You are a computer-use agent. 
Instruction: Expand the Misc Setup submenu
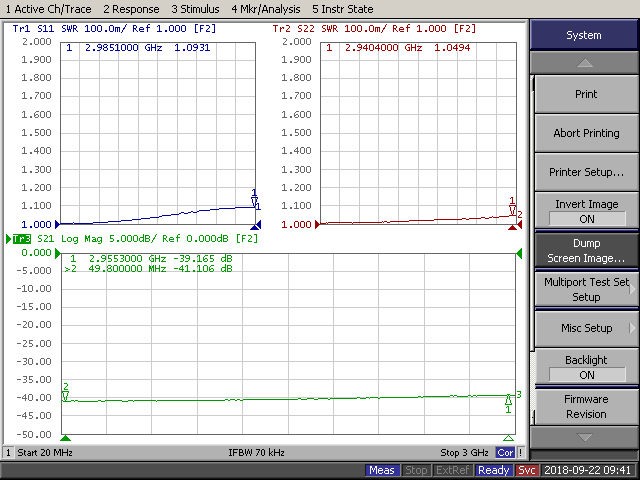[x=586, y=328]
